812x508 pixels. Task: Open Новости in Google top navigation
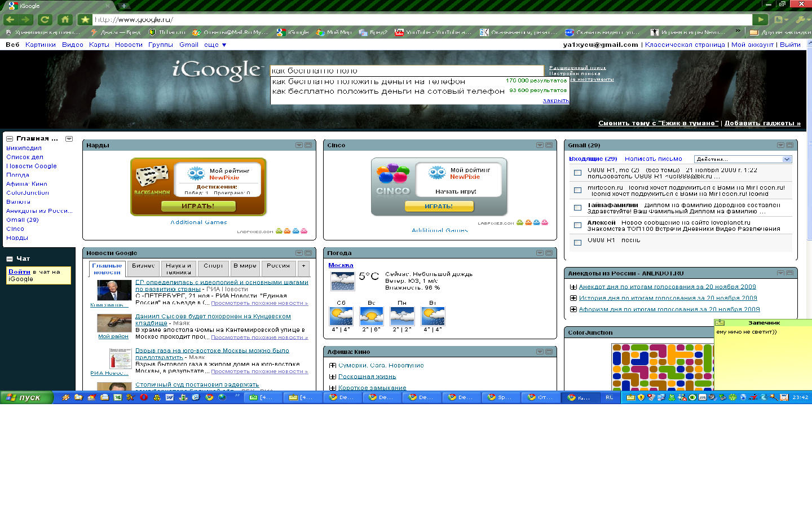(129, 45)
